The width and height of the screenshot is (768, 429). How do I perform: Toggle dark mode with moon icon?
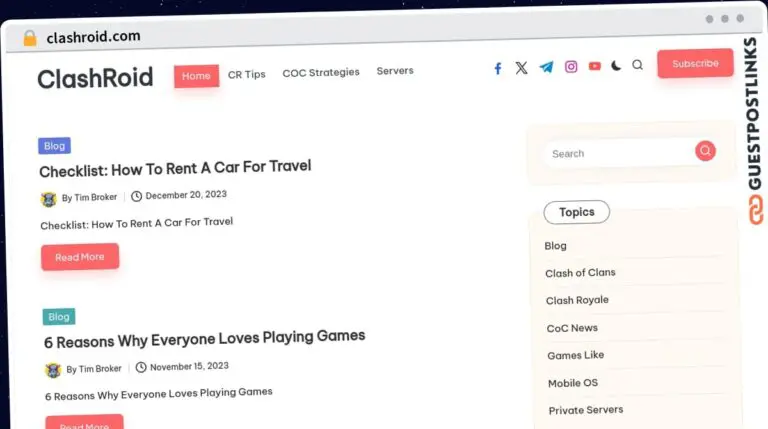(616, 66)
